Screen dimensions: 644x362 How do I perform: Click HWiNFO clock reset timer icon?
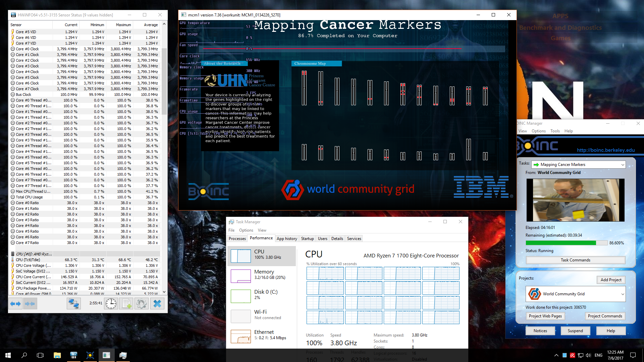[111, 304]
